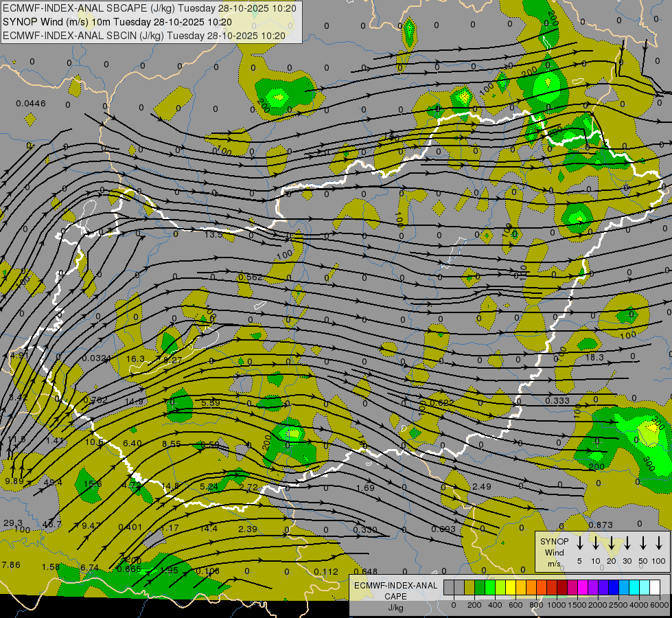
Task: Click the 5.24 value on the map
Action: (209, 486)
